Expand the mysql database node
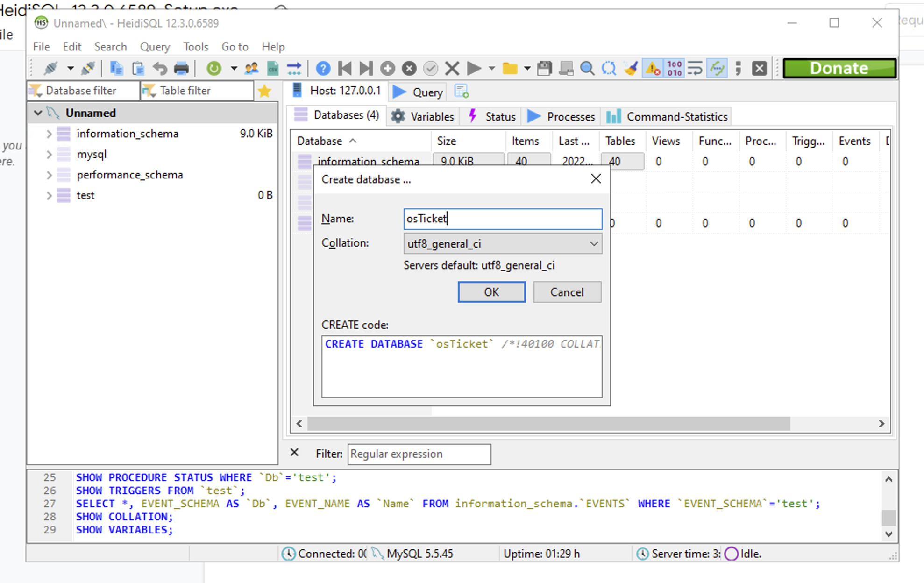 [49, 154]
